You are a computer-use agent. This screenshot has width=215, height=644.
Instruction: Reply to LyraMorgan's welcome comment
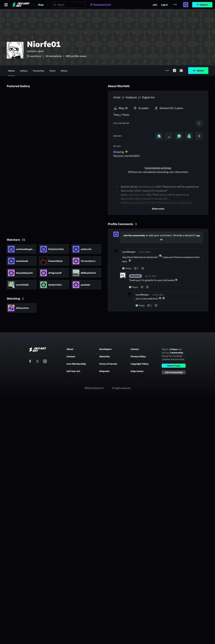[x=127, y=269]
